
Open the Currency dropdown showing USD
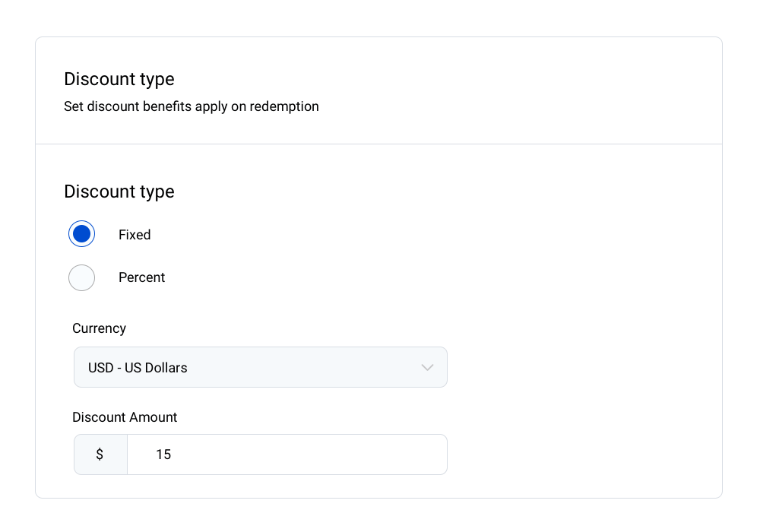point(260,367)
